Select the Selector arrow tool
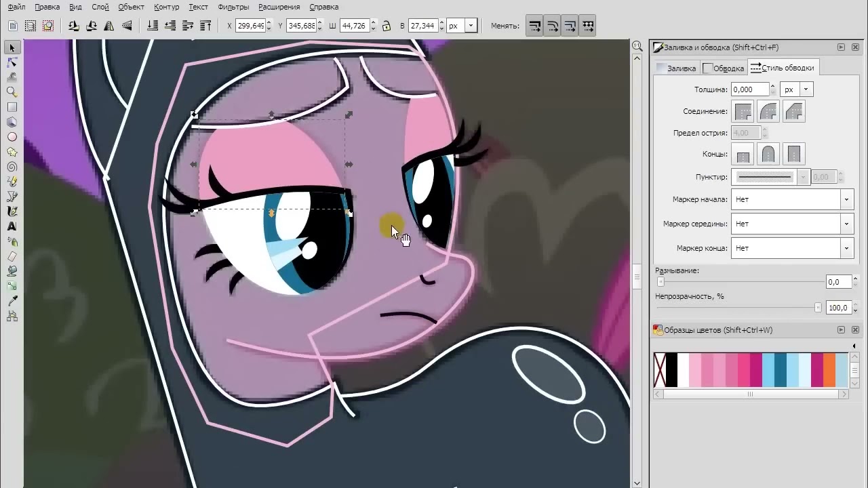The width and height of the screenshot is (868, 488). (12, 47)
